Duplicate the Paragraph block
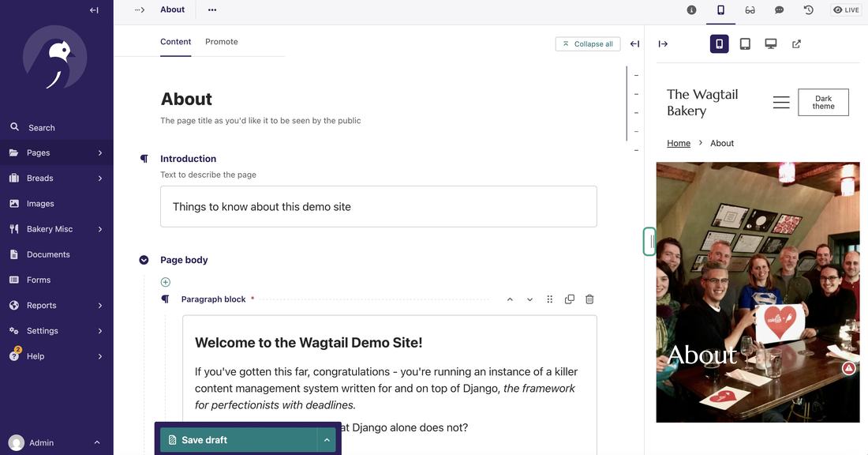 [570, 299]
